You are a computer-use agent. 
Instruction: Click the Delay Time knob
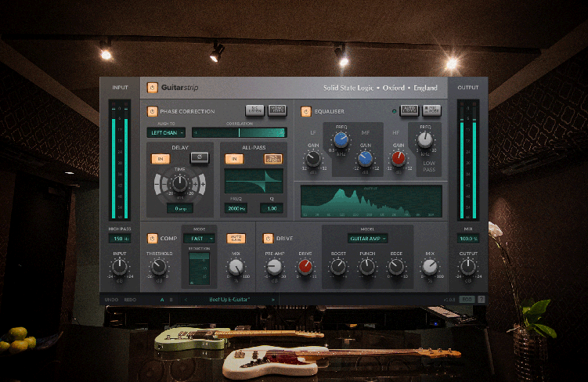pyautogui.click(x=179, y=184)
